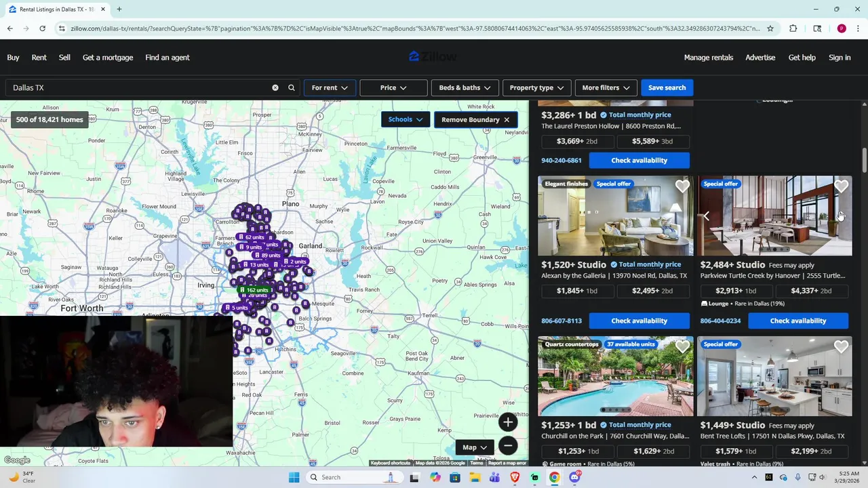Click Sign in
The width and height of the screenshot is (868, 488).
coord(840,58)
